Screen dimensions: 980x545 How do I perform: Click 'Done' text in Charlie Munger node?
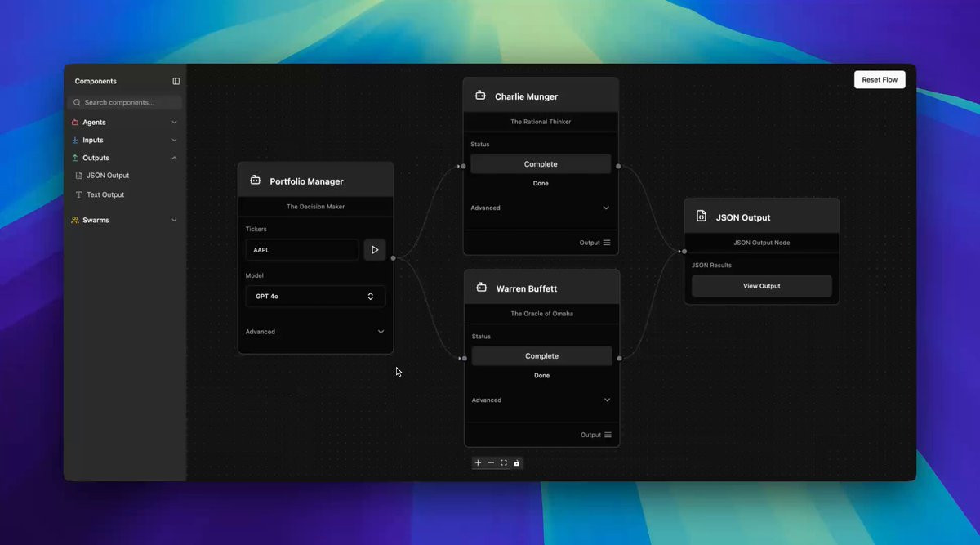pyautogui.click(x=541, y=184)
